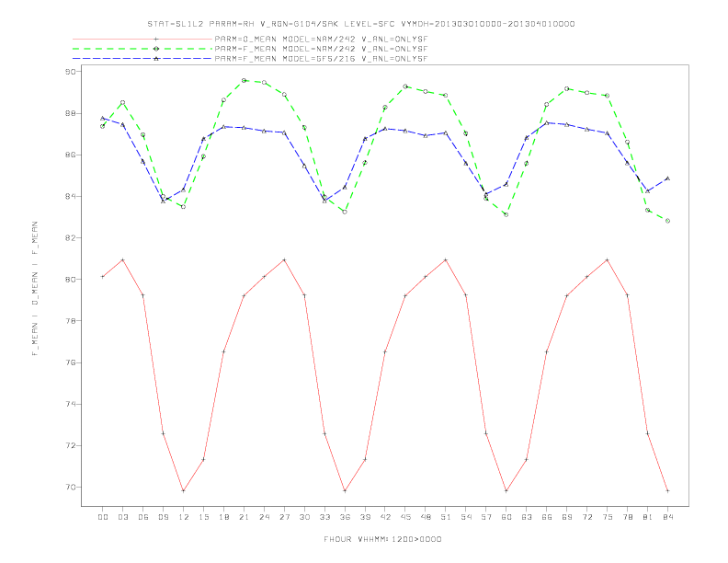This screenshot has width=728, height=563.
Task: Click x-axis tick label 57
Action: [486, 517]
